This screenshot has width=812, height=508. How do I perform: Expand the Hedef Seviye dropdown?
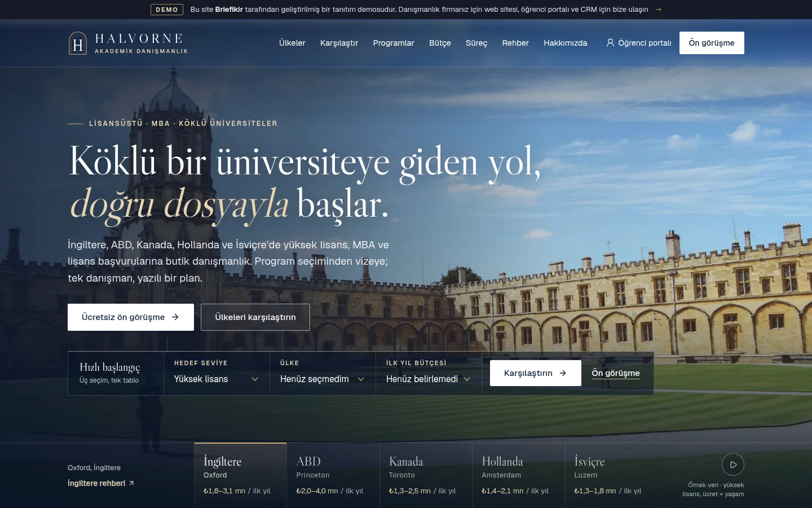point(217,379)
